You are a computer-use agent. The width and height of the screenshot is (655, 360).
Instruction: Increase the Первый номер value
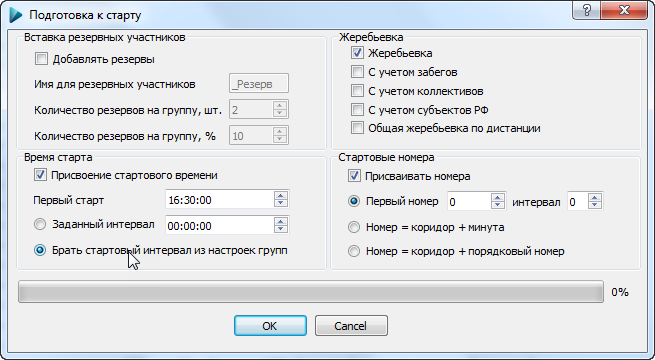498,198
